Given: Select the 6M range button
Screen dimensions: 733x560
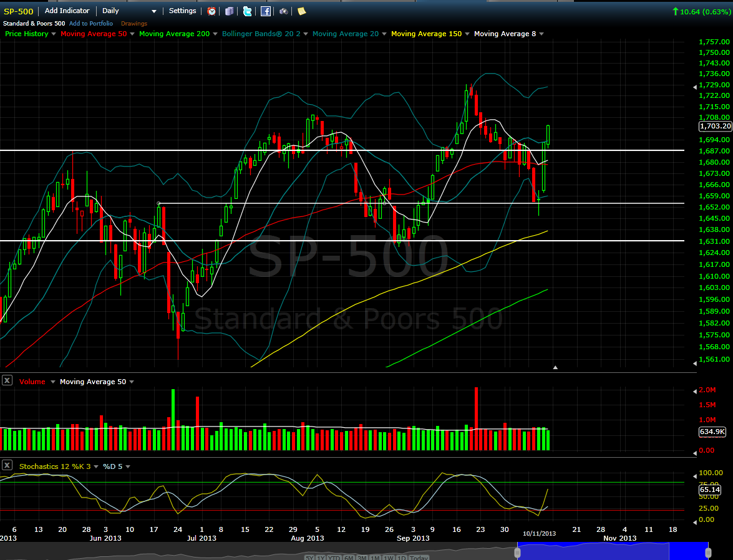Looking at the screenshot, I should click(349, 558).
